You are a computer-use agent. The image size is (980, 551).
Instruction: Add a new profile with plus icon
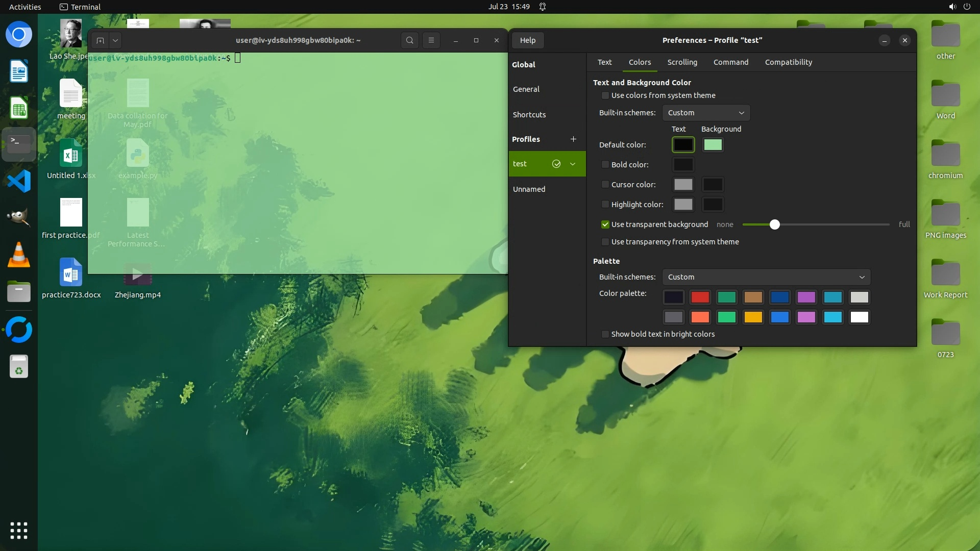point(573,139)
